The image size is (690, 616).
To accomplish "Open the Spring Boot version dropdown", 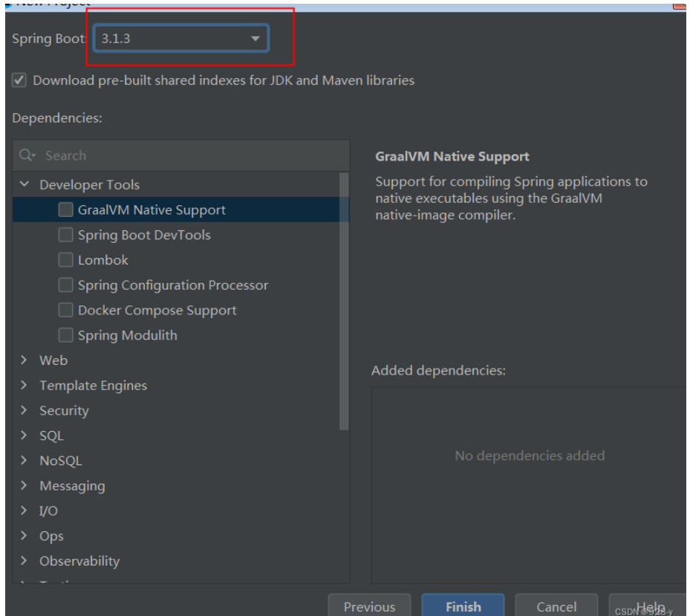I will coord(181,39).
